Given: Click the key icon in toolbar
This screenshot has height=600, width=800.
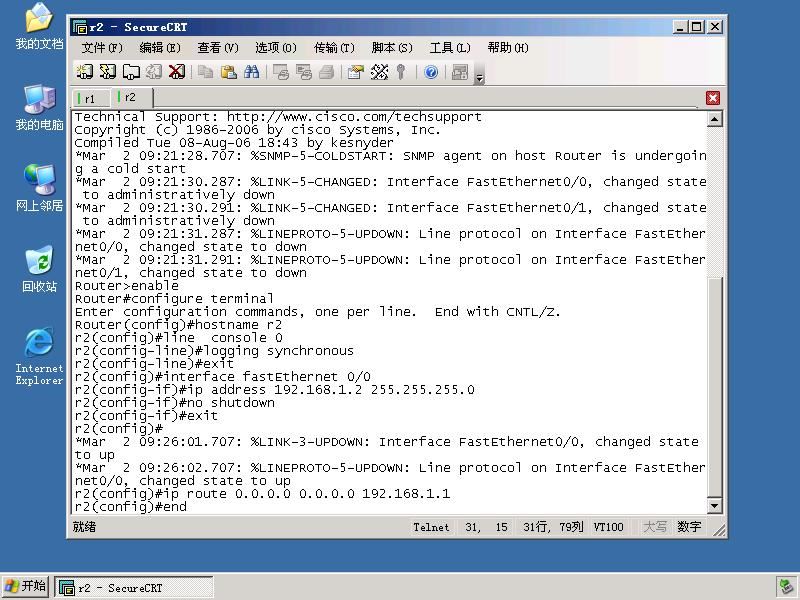Looking at the screenshot, I should (x=402, y=72).
